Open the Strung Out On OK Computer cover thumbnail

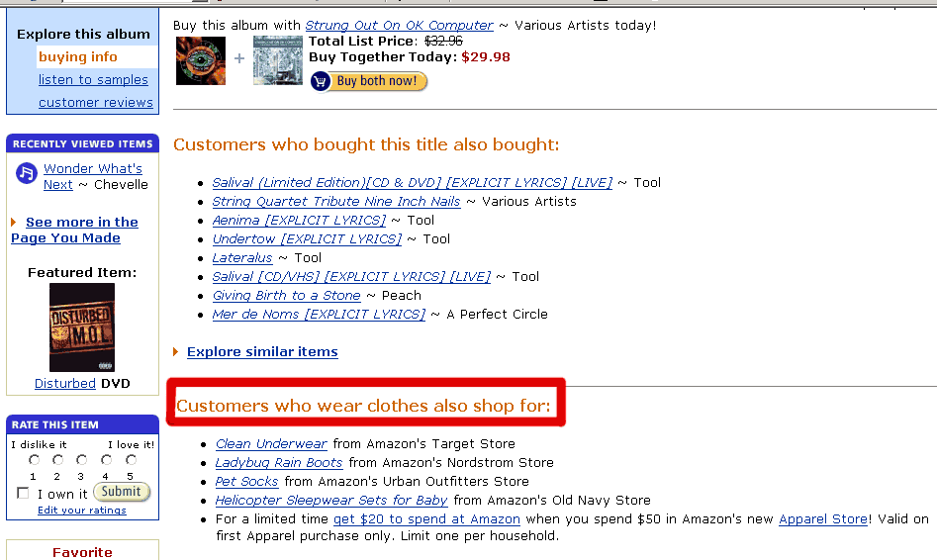(x=278, y=61)
